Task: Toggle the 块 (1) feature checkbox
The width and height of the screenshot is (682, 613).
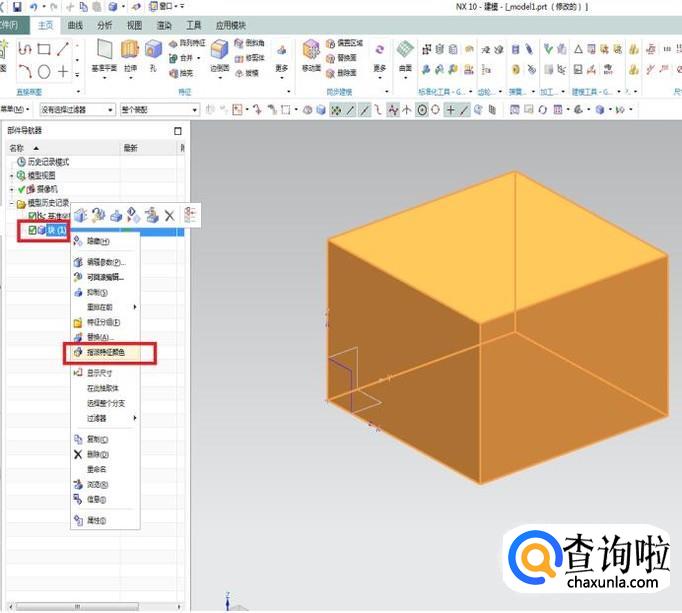Action: coord(32,231)
